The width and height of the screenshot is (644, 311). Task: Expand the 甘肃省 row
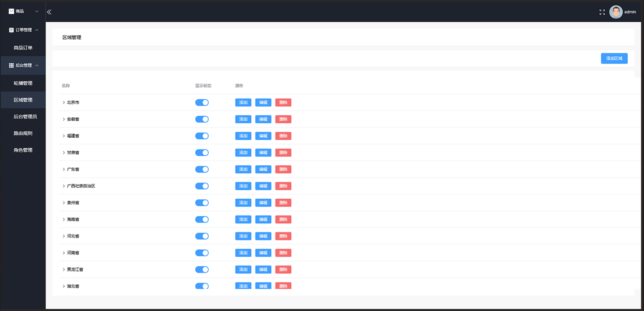pos(64,152)
